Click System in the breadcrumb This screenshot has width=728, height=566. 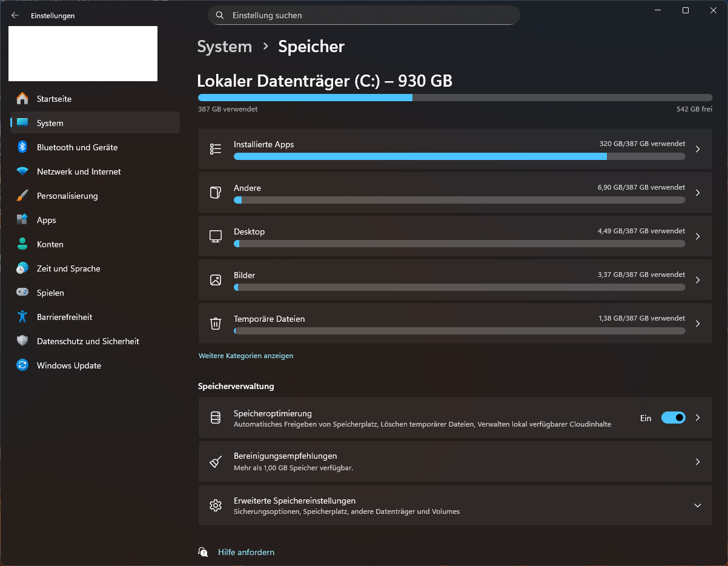225,46
